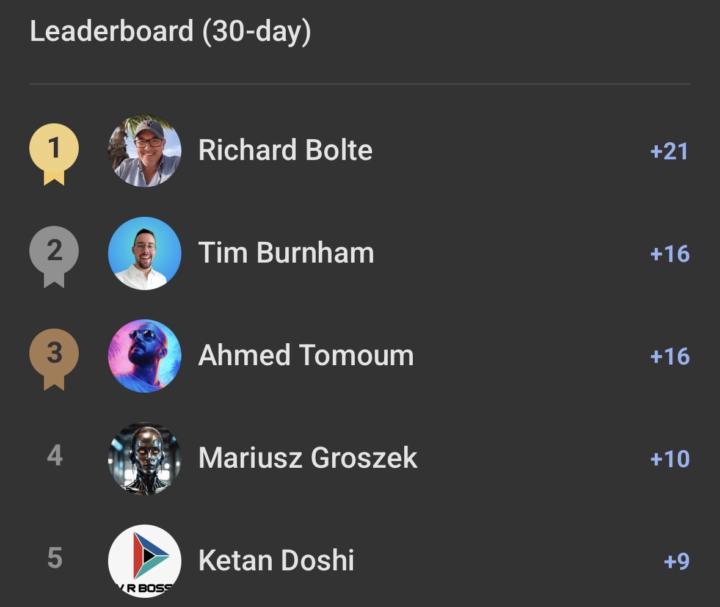Image resolution: width=720 pixels, height=607 pixels.
Task: Click the bronze third-place medal icon
Action: click(x=54, y=356)
